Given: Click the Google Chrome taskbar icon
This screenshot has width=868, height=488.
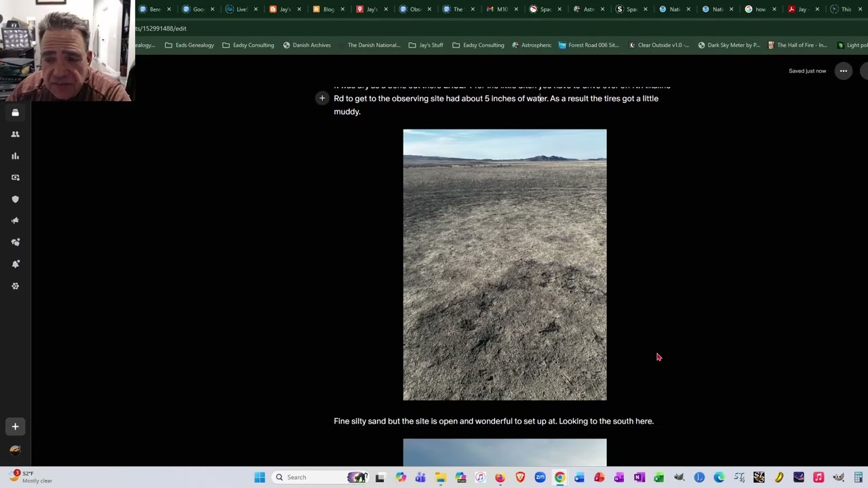Looking at the screenshot, I should click(559, 477).
